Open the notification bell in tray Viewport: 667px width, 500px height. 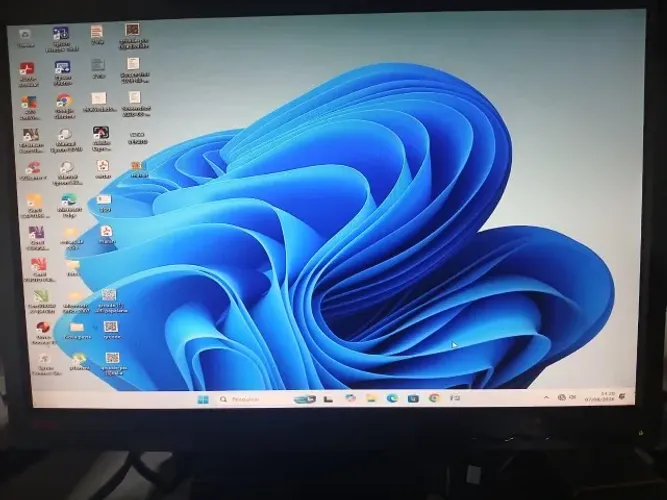pos(622,396)
